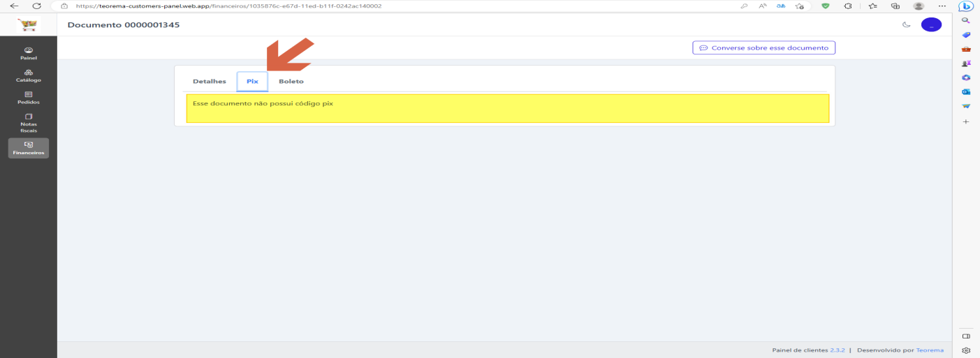Open the Painel section in sidebar
Image resolution: width=980 pixels, height=358 pixels.
click(x=29, y=54)
